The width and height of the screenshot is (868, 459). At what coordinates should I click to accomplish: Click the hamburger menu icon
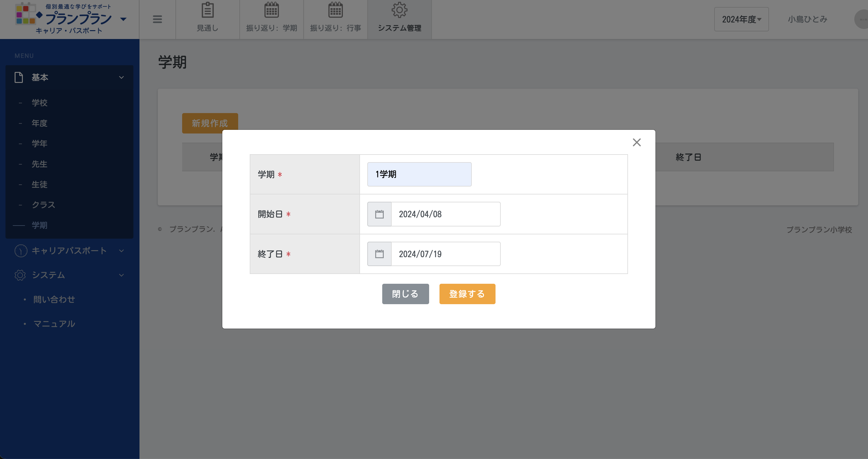click(x=157, y=19)
